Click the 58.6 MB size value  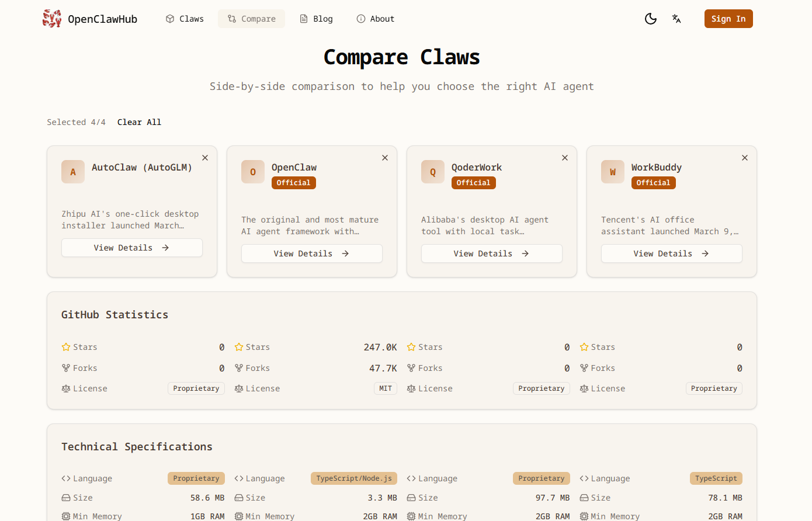click(x=207, y=498)
